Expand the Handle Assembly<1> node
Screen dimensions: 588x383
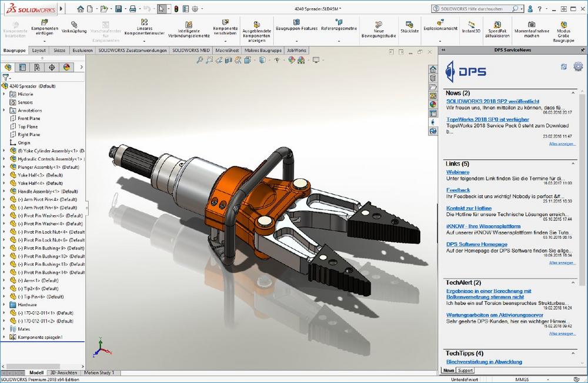[4, 191]
